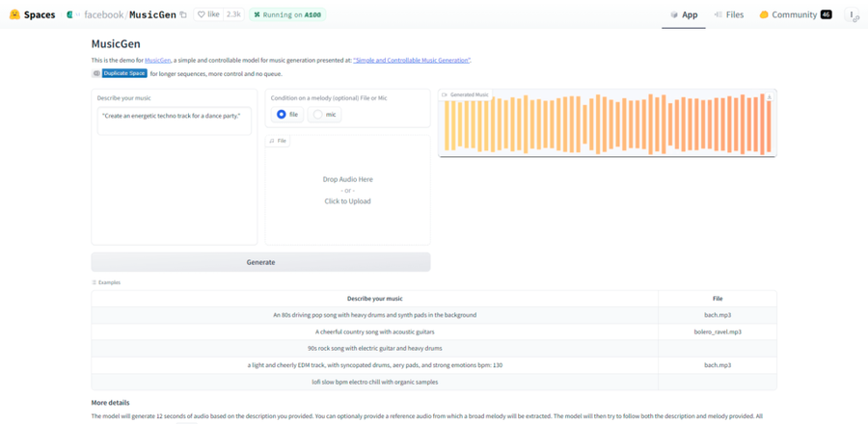The width and height of the screenshot is (868, 424).
Task: Click the heart like button
Action: 208,14
